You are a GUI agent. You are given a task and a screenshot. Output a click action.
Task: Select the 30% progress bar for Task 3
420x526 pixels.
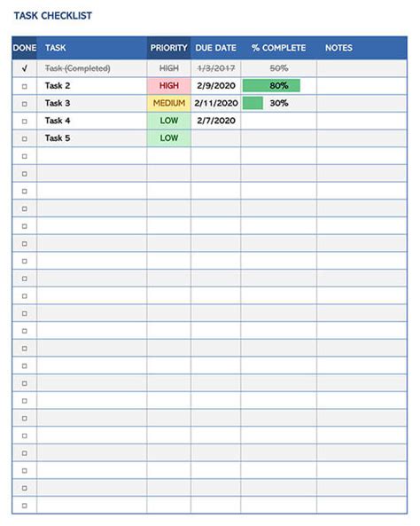253,103
